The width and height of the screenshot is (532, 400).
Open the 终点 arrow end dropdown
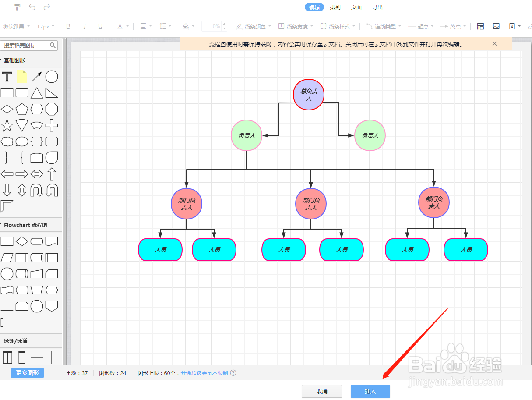(x=453, y=26)
